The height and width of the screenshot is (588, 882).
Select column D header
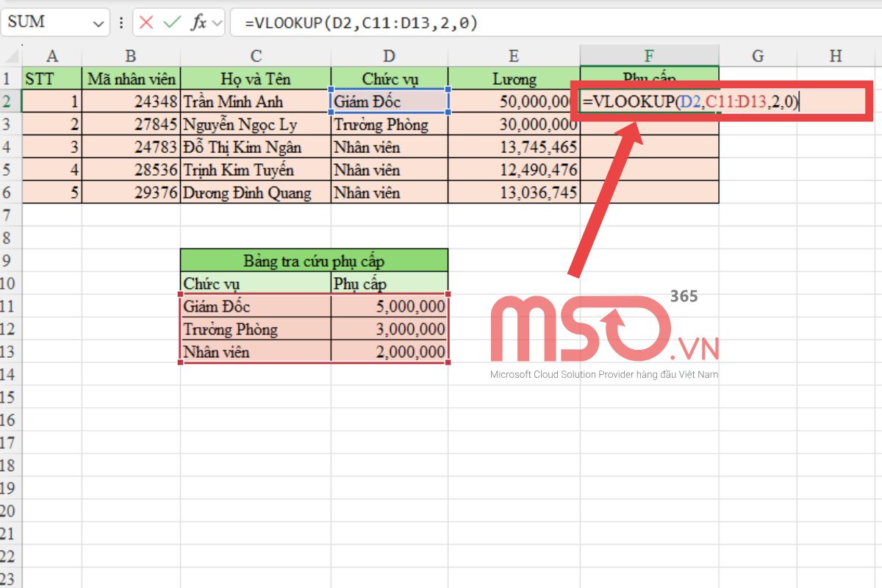[390, 56]
